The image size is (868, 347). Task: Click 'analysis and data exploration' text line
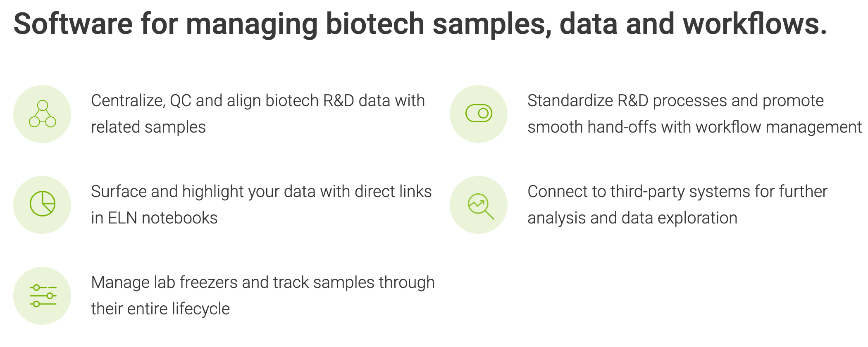(632, 218)
